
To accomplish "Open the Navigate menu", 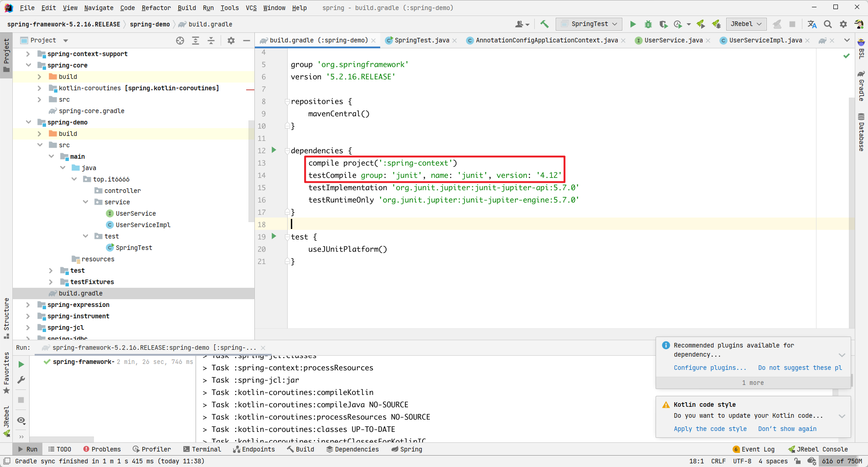I will click(98, 8).
